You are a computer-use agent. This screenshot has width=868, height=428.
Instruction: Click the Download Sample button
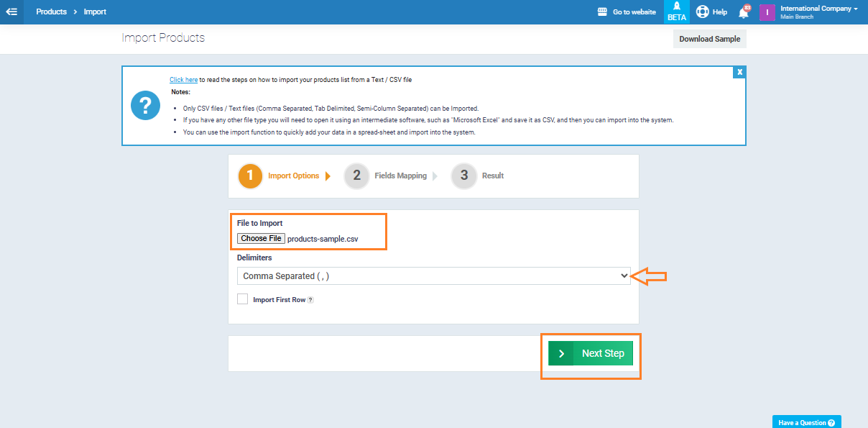click(709, 39)
